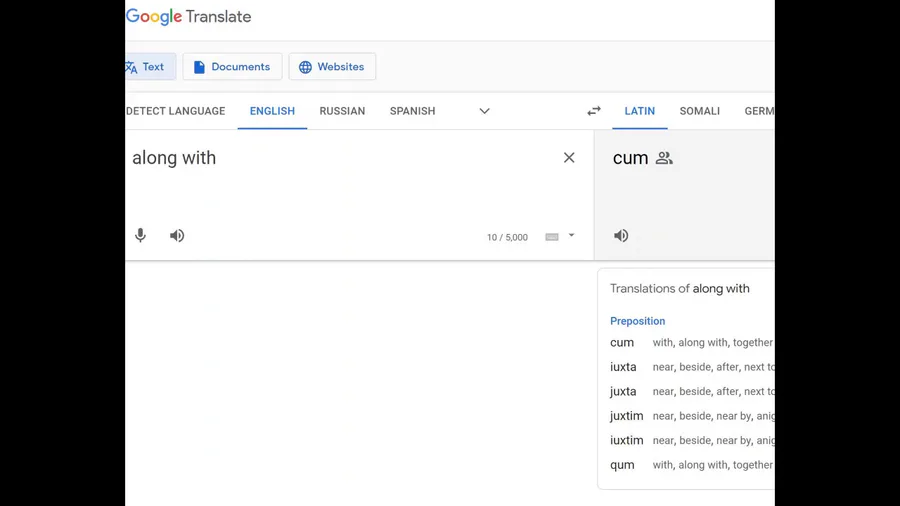The width and height of the screenshot is (900, 506).
Task: Listen to the English source text
Action: point(177,236)
